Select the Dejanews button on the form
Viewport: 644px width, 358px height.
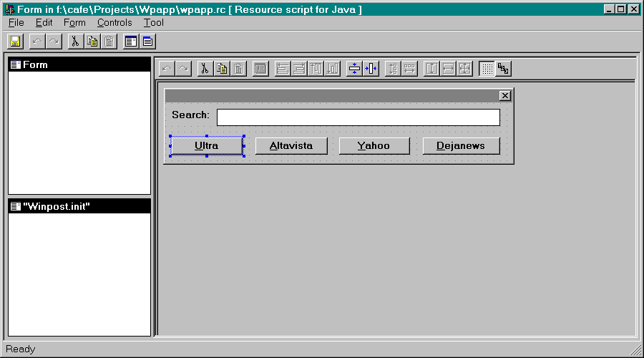pyautogui.click(x=462, y=146)
